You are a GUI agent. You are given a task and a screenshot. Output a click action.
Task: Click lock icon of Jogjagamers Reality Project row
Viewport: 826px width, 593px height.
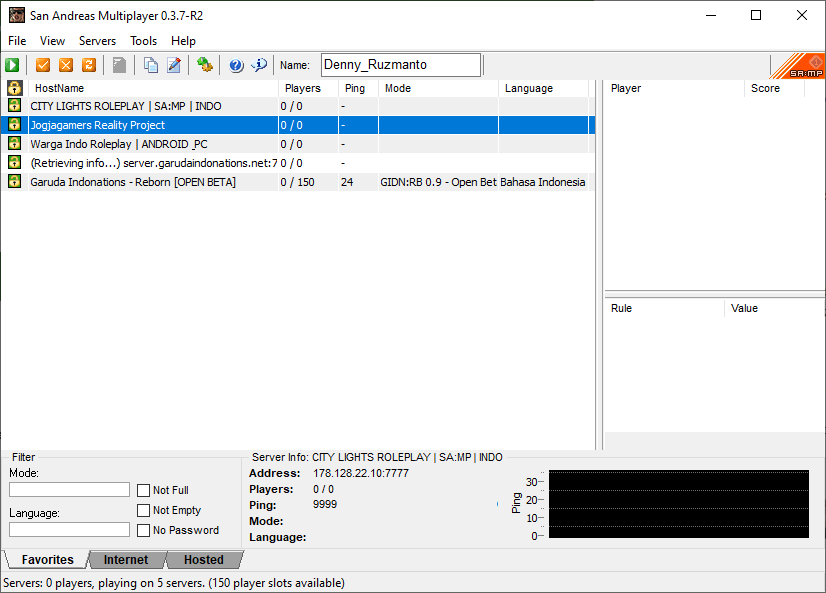(14, 125)
